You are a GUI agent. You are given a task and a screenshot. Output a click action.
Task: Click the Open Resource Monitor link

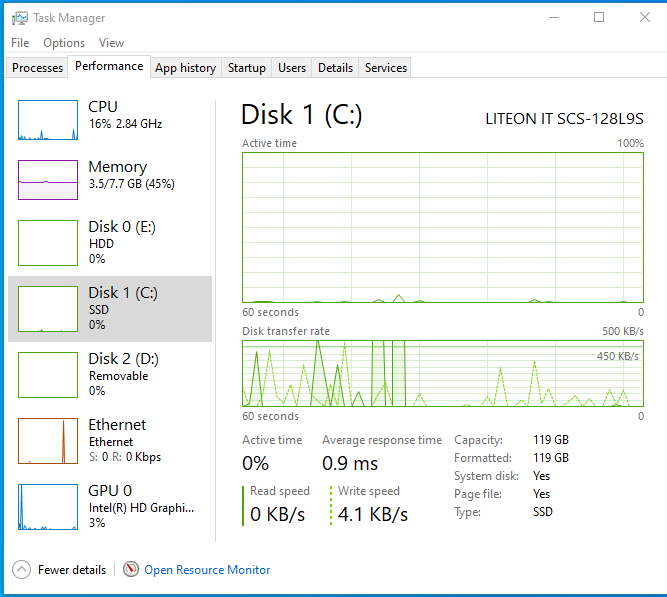[207, 570]
